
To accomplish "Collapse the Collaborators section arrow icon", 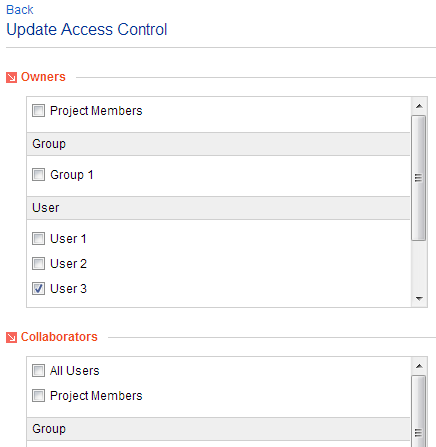I will pos(11,338).
